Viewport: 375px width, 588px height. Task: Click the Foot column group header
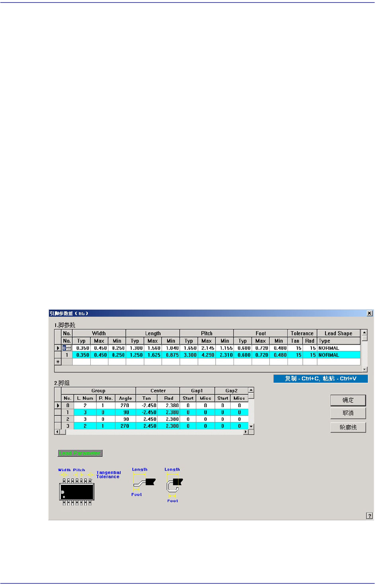click(261, 333)
